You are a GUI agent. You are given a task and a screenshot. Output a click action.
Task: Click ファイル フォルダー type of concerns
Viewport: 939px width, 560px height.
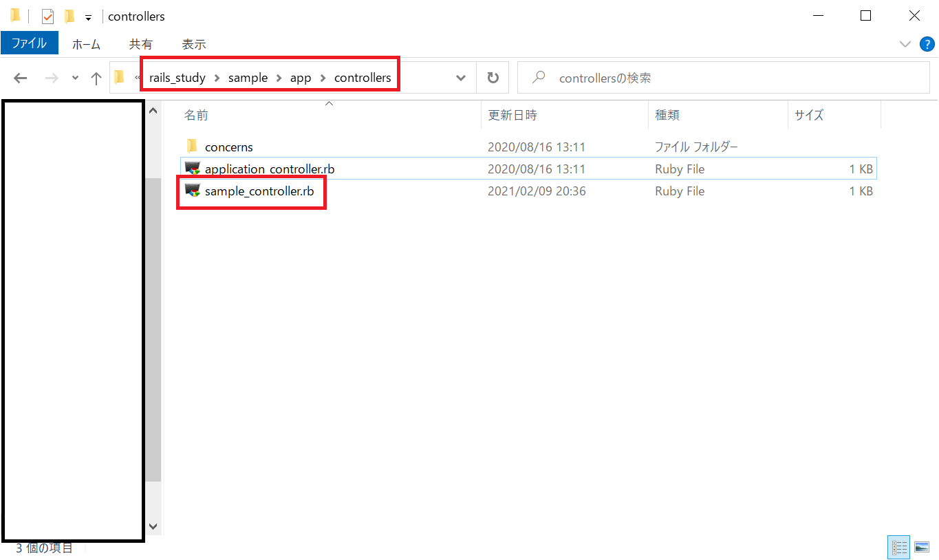696,147
